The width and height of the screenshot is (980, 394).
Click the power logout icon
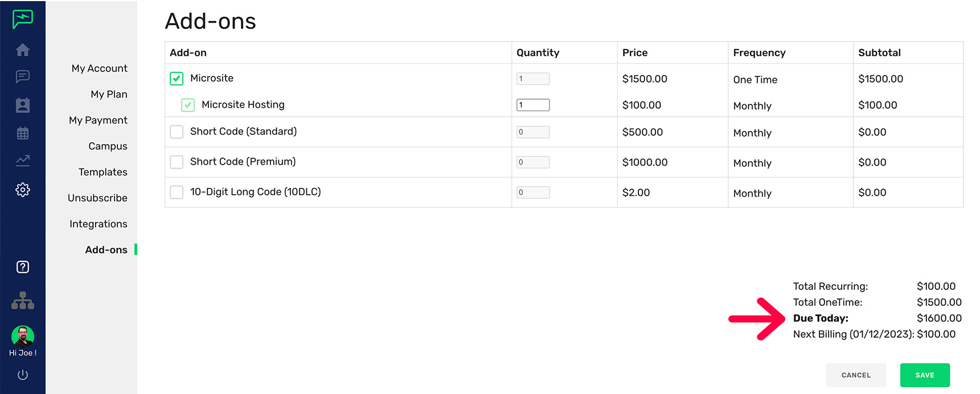(x=23, y=375)
